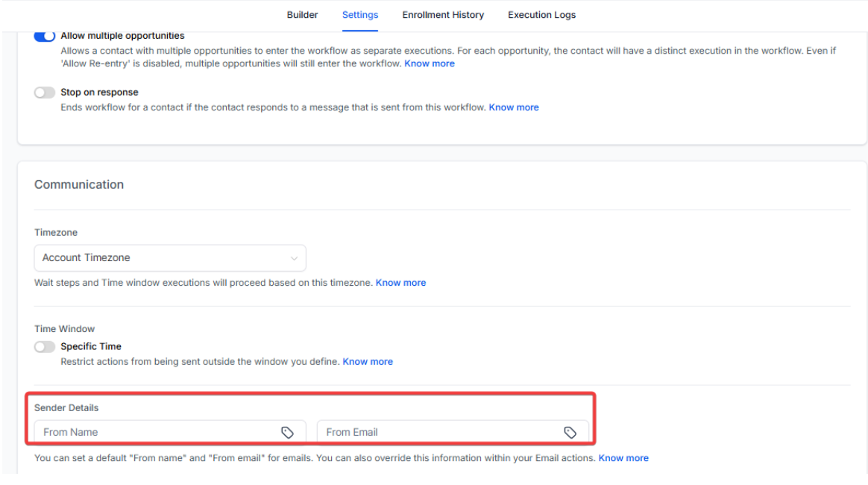This screenshot has width=868, height=485.
Task: Open custom values tag picker for From Name
Action: point(287,432)
